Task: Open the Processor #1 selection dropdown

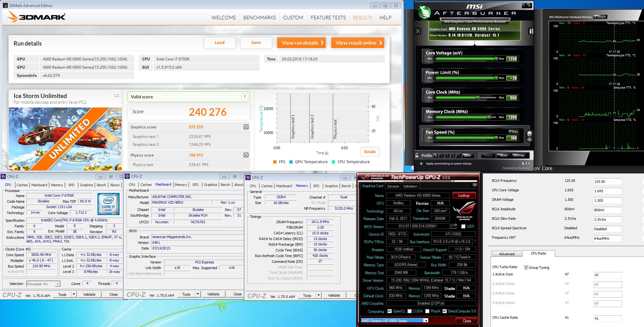Action: (43, 284)
